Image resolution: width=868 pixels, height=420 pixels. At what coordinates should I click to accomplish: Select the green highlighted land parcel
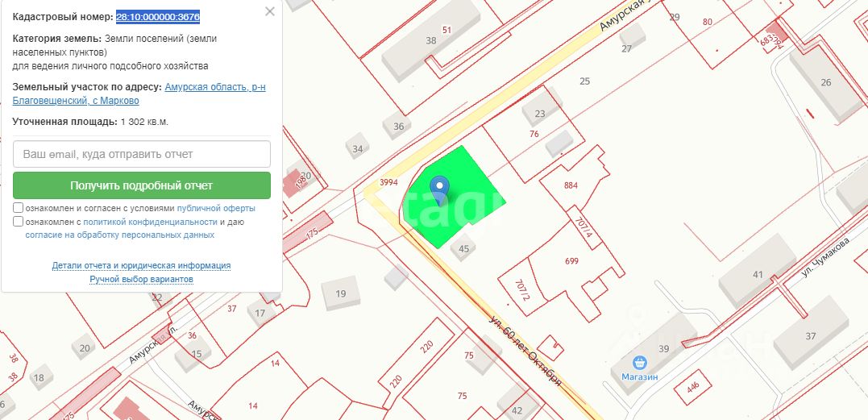(455, 197)
